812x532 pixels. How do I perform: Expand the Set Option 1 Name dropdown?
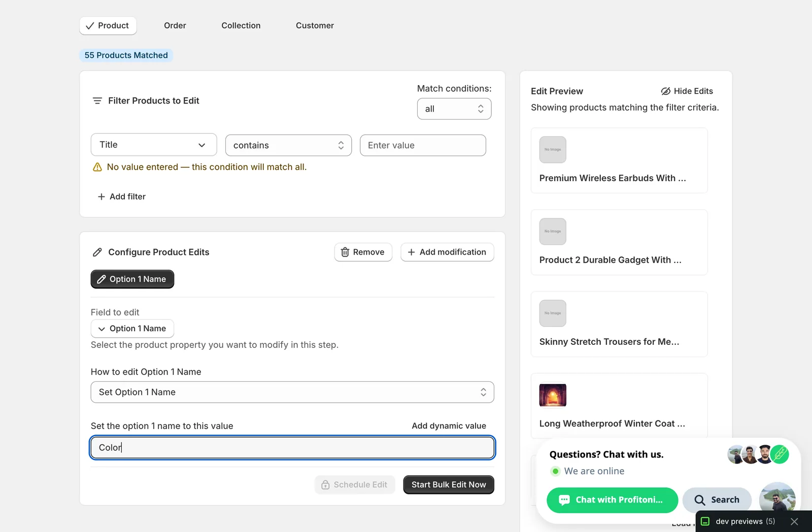292,392
